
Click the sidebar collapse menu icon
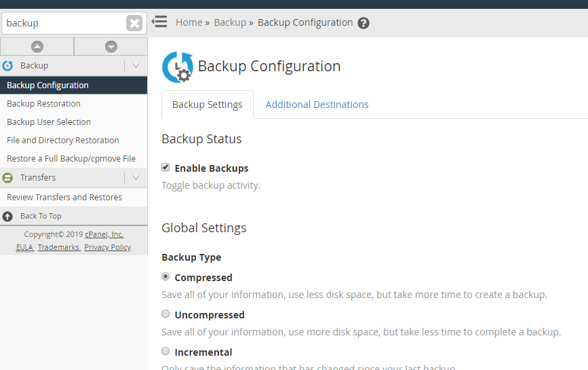[x=159, y=22]
